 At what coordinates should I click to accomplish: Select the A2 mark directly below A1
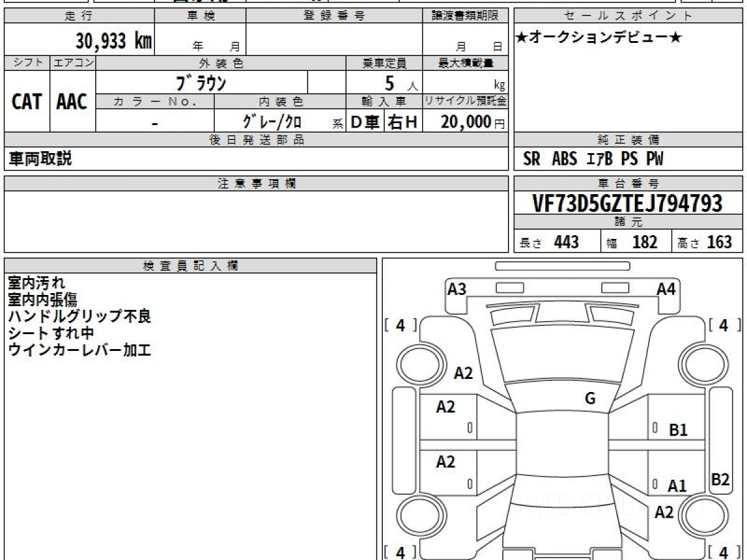click(664, 512)
